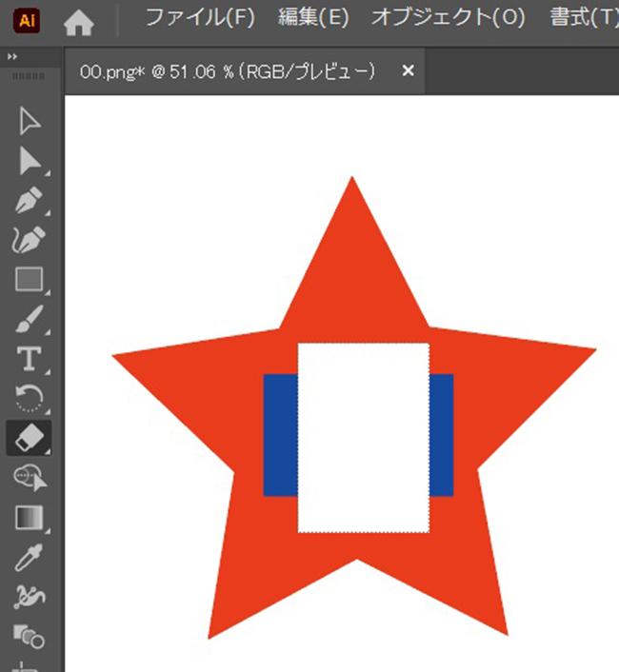Open the 編集(E) menu
Viewport: 619px width, 672px height.
coord(313,18)
